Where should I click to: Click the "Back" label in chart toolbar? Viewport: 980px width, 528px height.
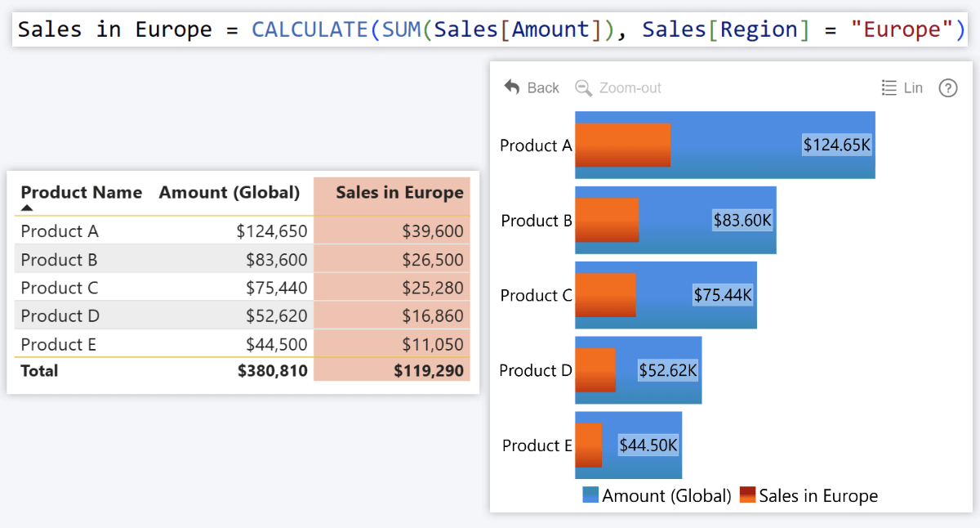543,87
